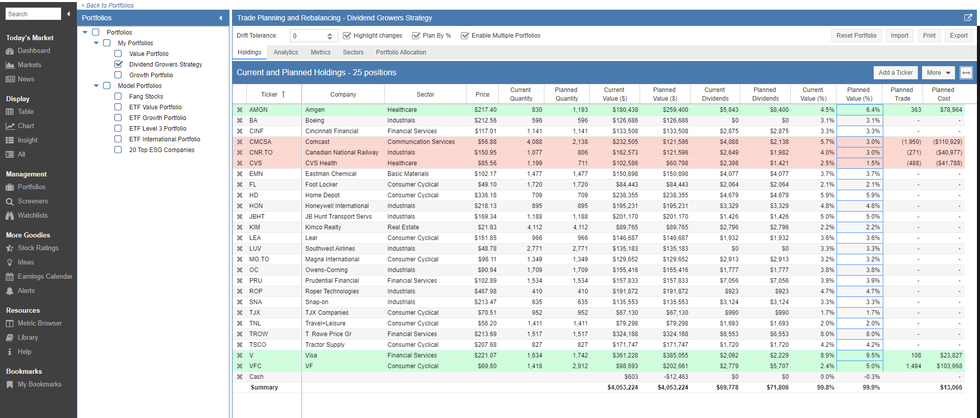Click the Search input field
980x418 pixels.
tap(33, 14)
